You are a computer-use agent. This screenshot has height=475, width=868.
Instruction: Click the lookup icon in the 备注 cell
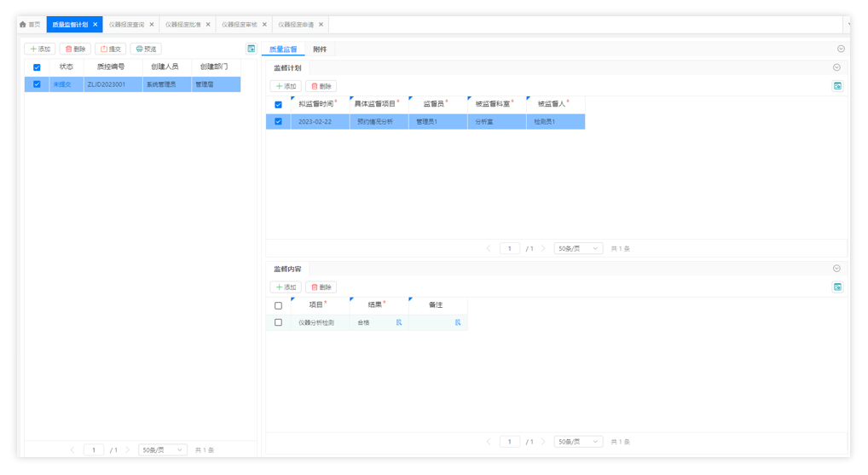[x=458, y=322]
